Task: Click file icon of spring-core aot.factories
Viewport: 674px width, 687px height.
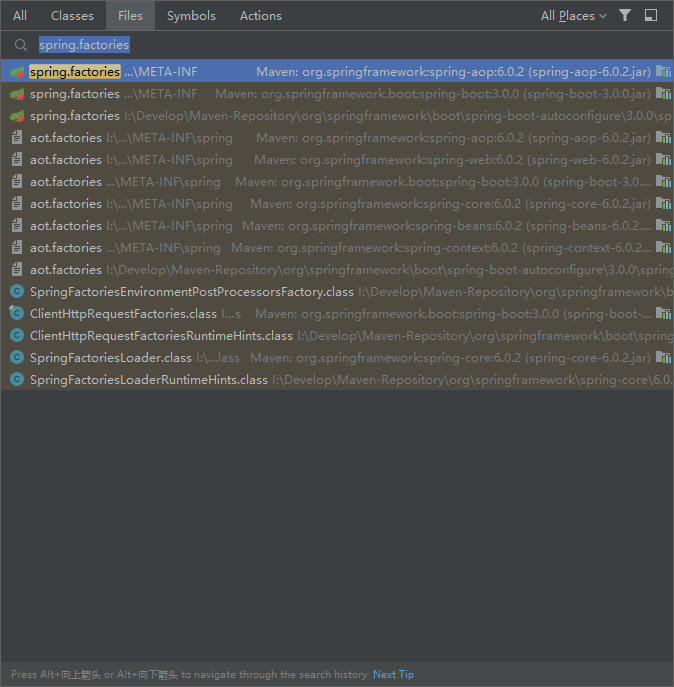Action: [x=17, y=203]
